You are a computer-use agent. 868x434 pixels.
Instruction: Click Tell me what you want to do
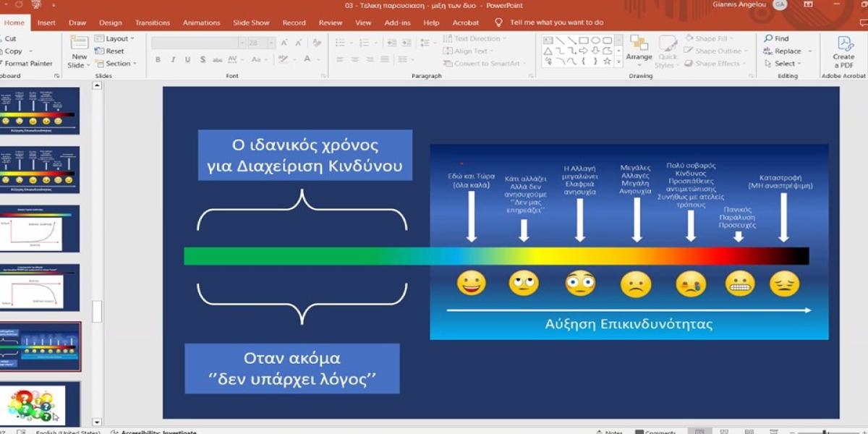[x=556, y=22]
